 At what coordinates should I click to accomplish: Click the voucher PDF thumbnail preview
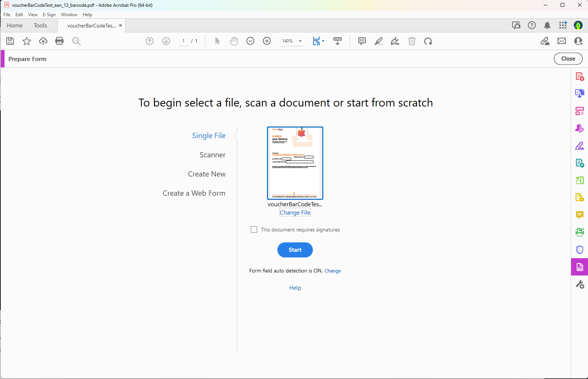click(x=295, y=163)
